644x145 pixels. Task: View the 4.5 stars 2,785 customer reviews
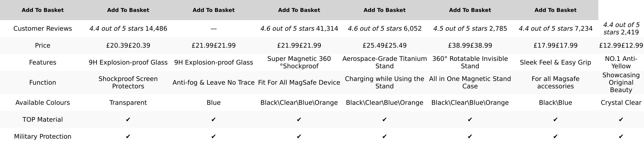pos(470,29)
